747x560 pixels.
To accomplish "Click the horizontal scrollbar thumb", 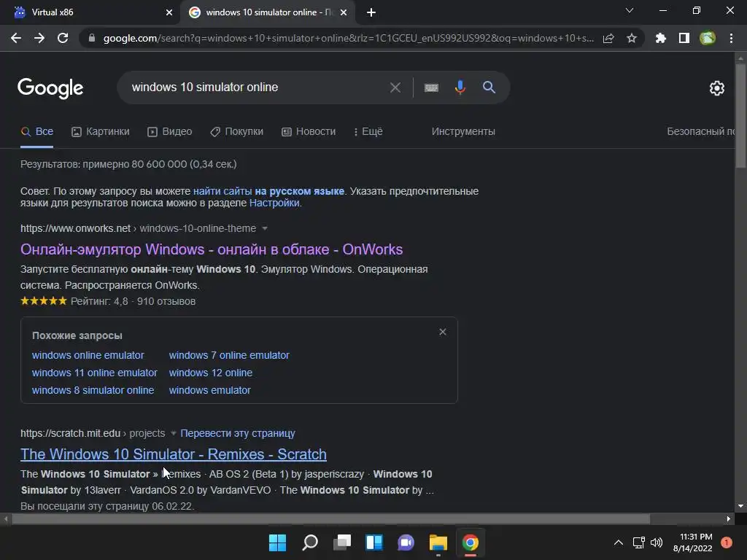I will (330, 519).
